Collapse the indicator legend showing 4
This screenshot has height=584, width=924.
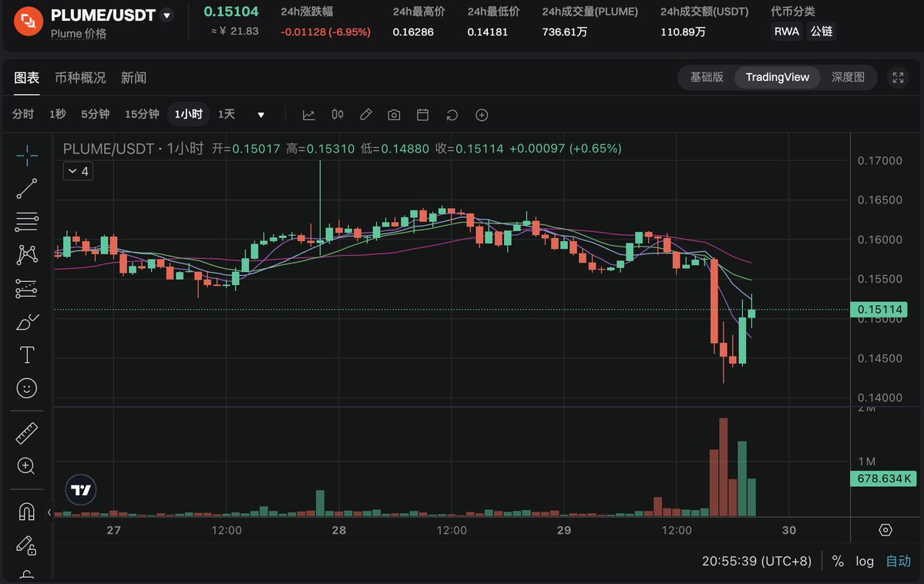(x=79, y=171)
